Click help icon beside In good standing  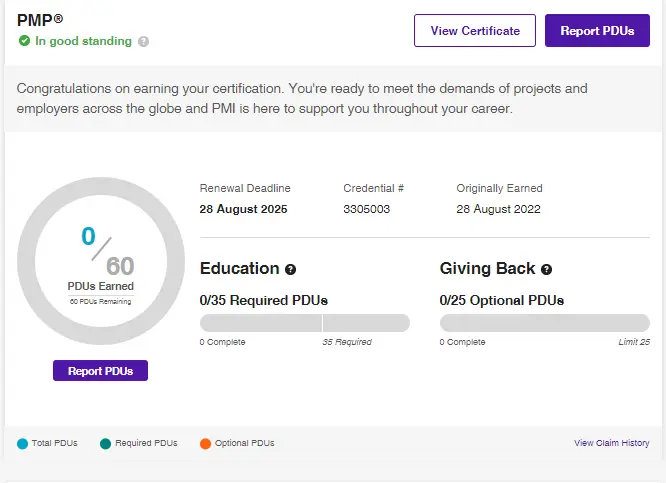(x=144, y=42)
